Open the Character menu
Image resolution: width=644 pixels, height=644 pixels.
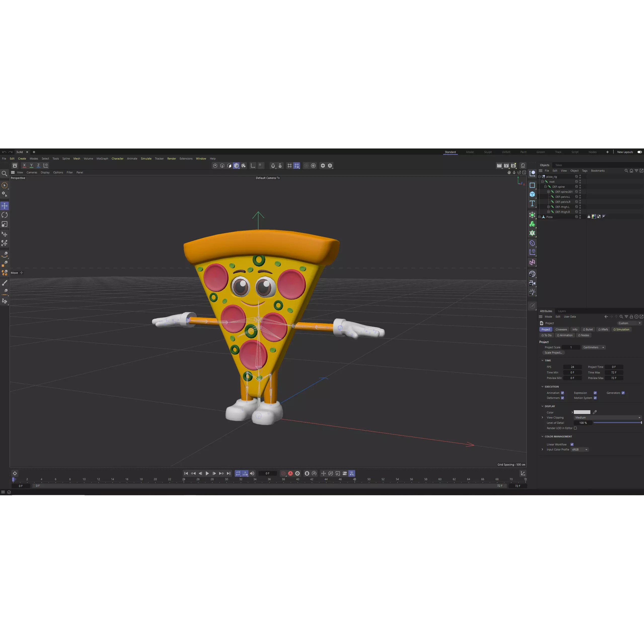click(x=117, y=158)
